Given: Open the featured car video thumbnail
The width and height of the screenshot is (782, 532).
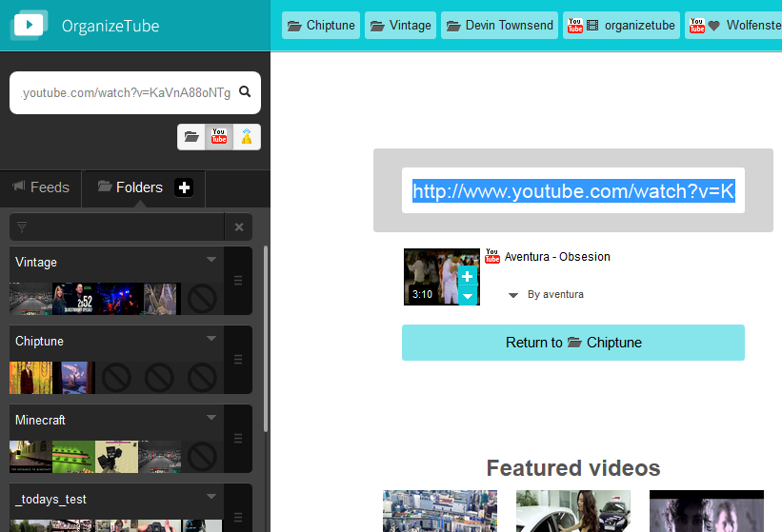Looking at the screenshot, I should point(573,511).
